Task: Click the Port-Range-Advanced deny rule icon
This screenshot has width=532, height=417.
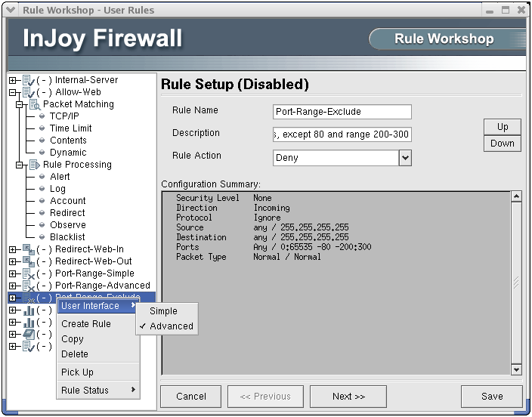Action: (x=29, y=286)
